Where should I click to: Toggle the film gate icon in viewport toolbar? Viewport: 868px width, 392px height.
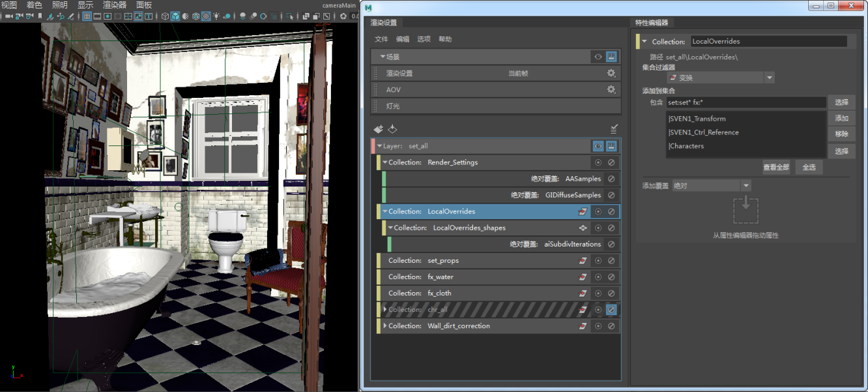pyautogui.click(x=97, y=16)
